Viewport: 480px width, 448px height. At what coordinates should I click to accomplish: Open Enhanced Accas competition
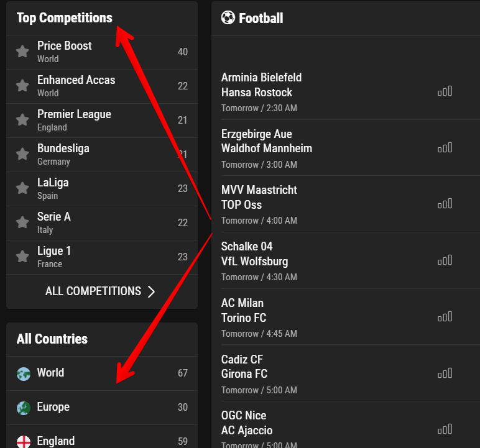(x=102, y=86)
